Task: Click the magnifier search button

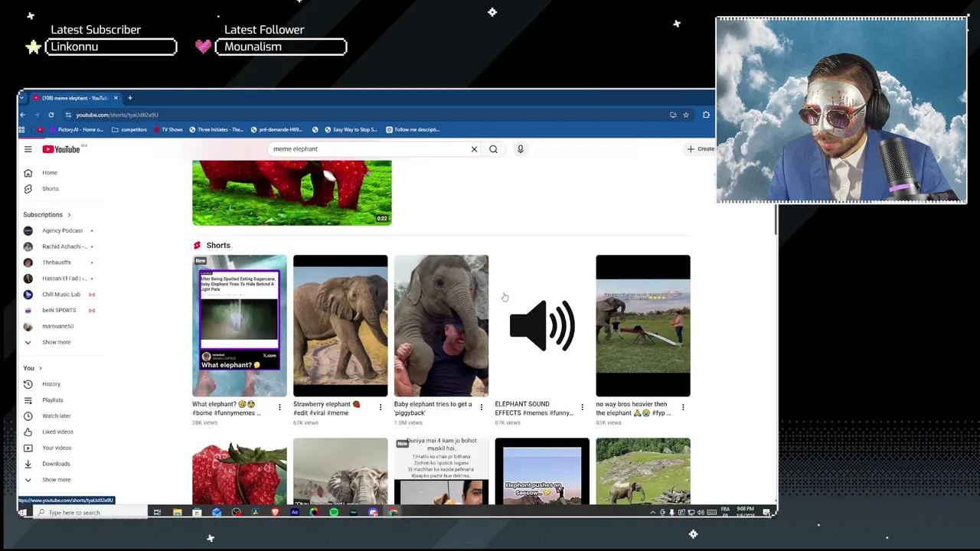Action: (x=493, y=149)
